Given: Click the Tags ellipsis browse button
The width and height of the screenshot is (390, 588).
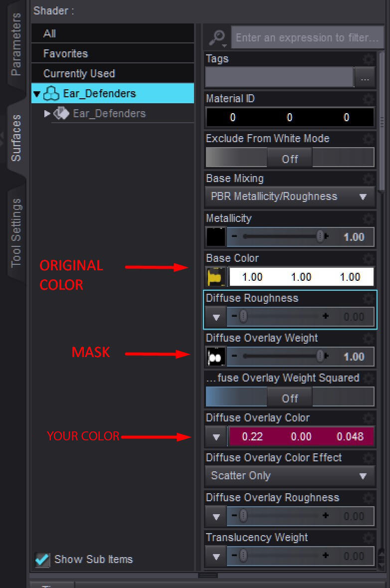Looking at the screenshot, I should 365,78.
